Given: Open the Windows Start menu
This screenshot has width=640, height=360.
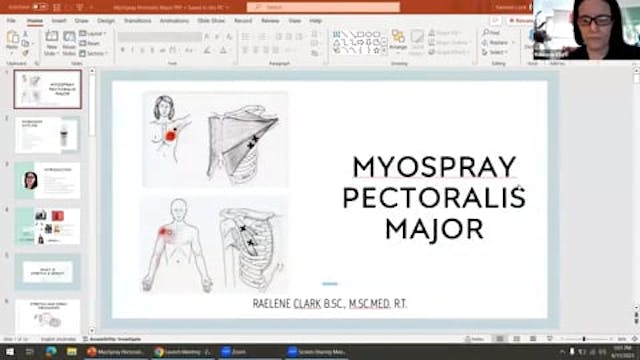Looking at the screenshot, I should click(x=10, y=351).
